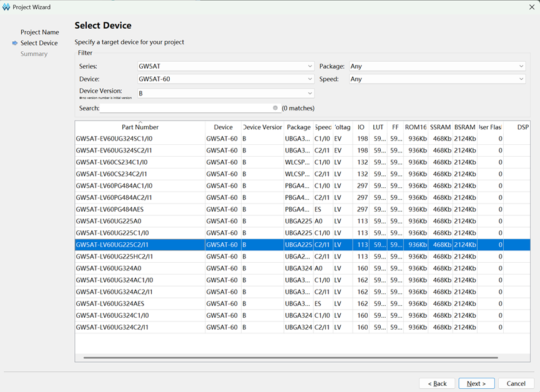This screenshot has height=392, width=540.
Task: Go to the Project Name wizard step
Action: [39, 32]
